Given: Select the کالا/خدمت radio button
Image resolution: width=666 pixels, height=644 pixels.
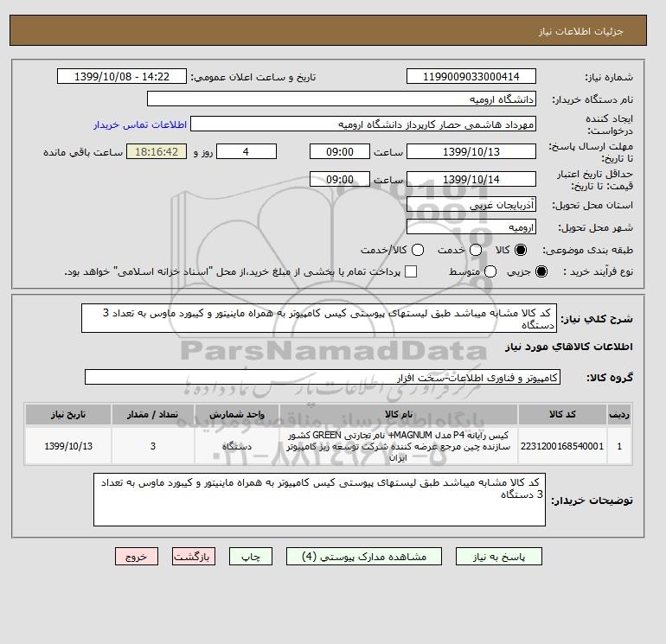Looking at the screenshot, I should [x=418, y=250].
